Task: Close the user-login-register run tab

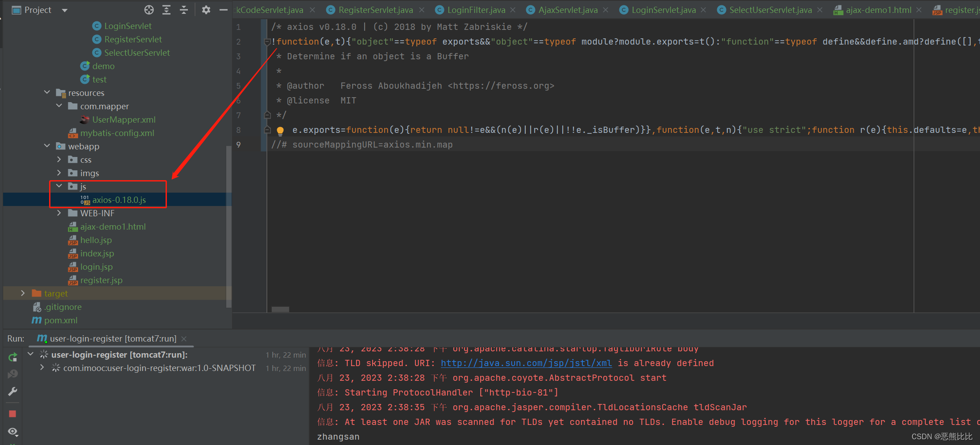Action: point(184,339)
